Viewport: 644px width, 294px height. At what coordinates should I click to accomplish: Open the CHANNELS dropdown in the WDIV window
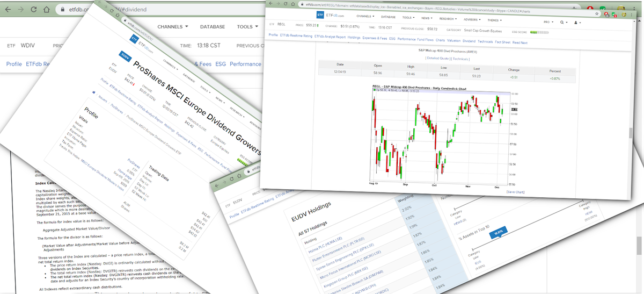coord(172,26)
